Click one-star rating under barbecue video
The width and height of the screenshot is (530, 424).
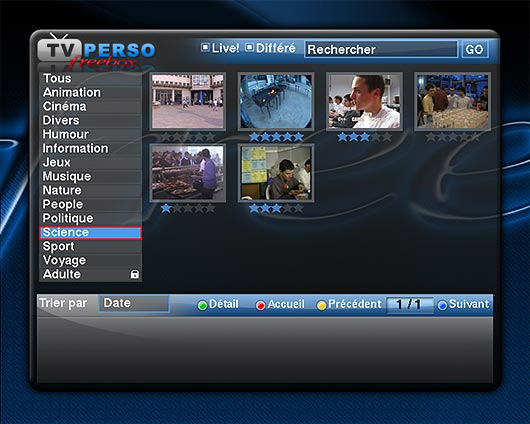pyautogui.click(x=188, y=208)
